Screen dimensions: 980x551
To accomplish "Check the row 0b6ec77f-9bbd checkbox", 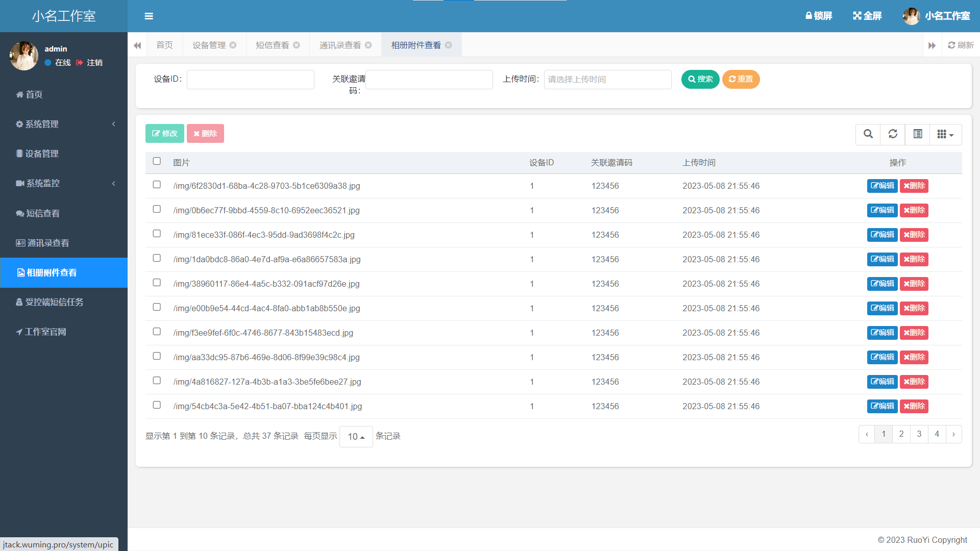I will point(157,209).
